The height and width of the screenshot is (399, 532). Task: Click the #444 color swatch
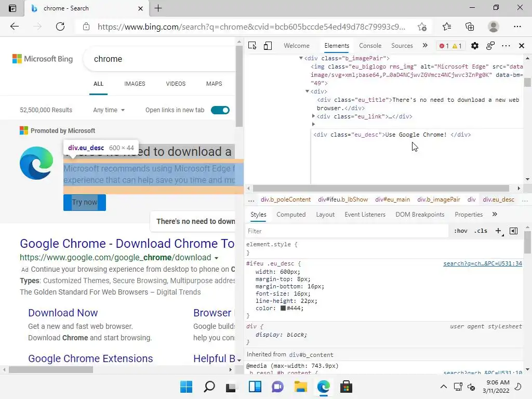pyautogui.click(x=283, y=309)
